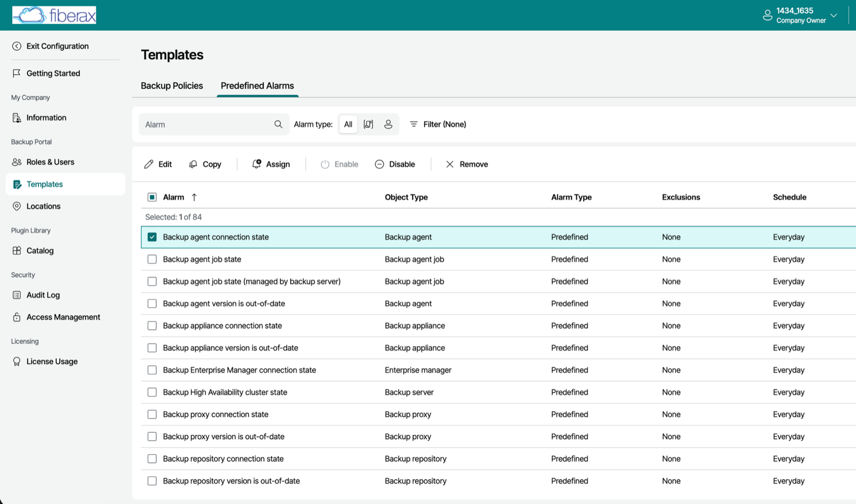Click 'Selected: 1 of 84' status text
Screen dimensions: 856x504
[173, 217]
